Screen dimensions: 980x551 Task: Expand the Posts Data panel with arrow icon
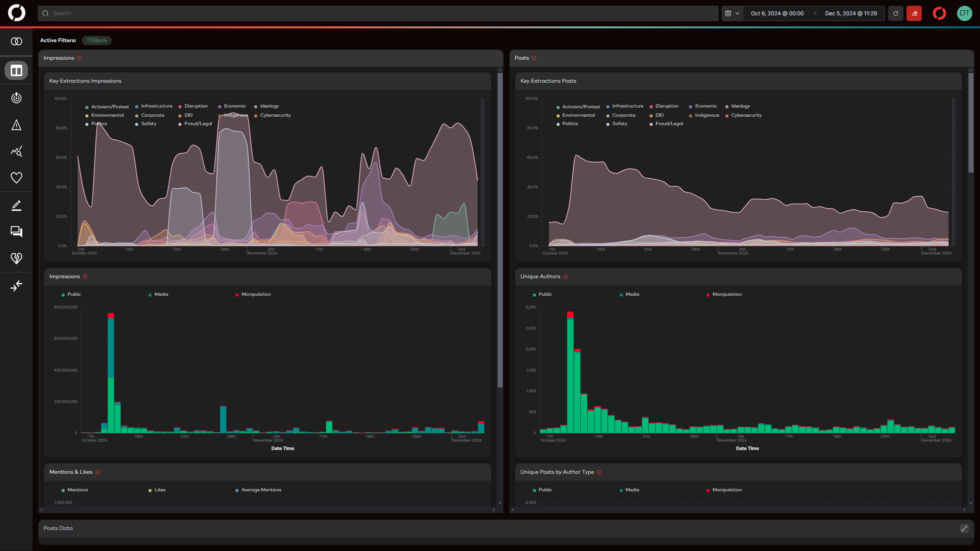pos(964,528)
